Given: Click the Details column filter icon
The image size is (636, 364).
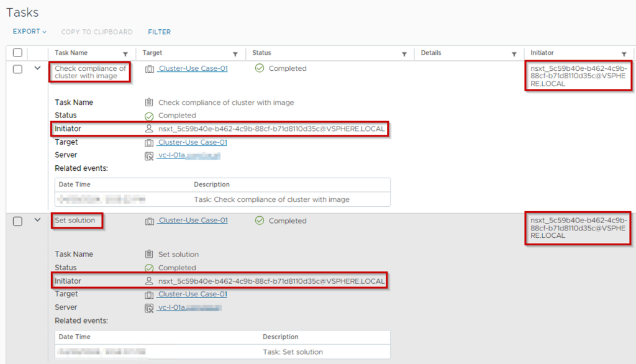Looking at the screenshot, I should click(514, 54).
